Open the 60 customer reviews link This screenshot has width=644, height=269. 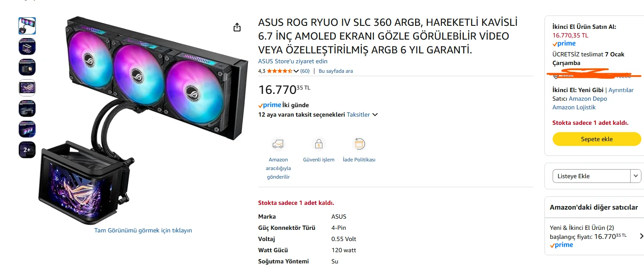tap(305, 71)
